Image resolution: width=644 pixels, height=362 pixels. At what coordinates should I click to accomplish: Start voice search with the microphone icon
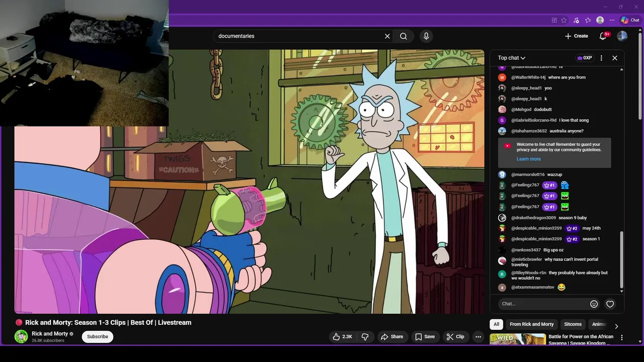coord(426,36)
